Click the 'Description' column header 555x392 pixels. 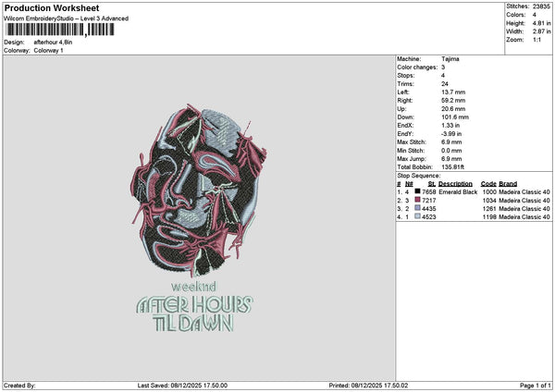[455, 184]
